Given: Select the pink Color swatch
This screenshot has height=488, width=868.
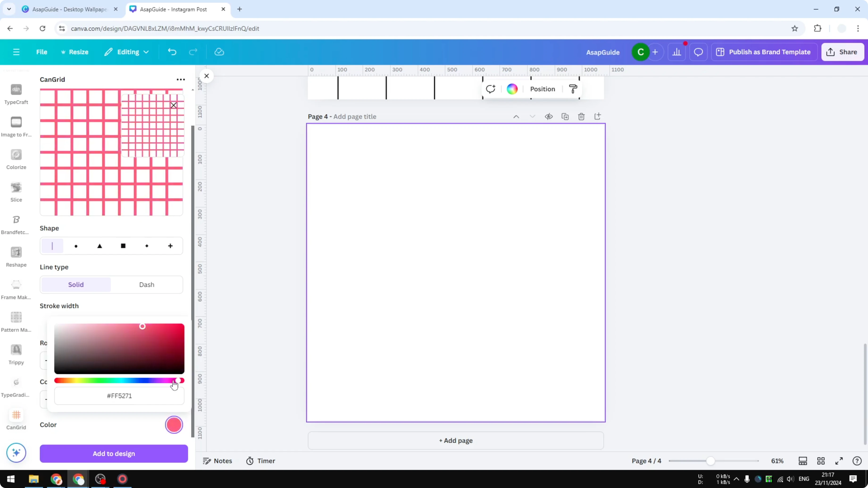Looking at the screenshot, I should tap(174, 425).
